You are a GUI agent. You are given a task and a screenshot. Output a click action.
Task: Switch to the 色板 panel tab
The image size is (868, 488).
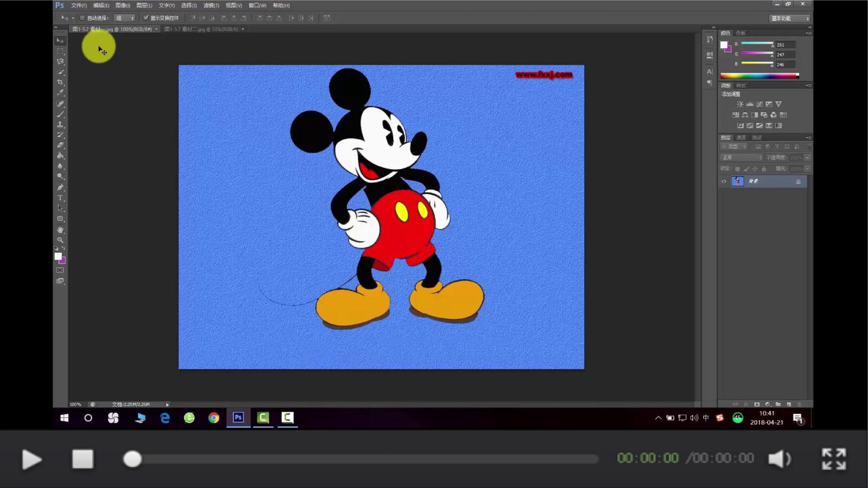click(741, 33)
